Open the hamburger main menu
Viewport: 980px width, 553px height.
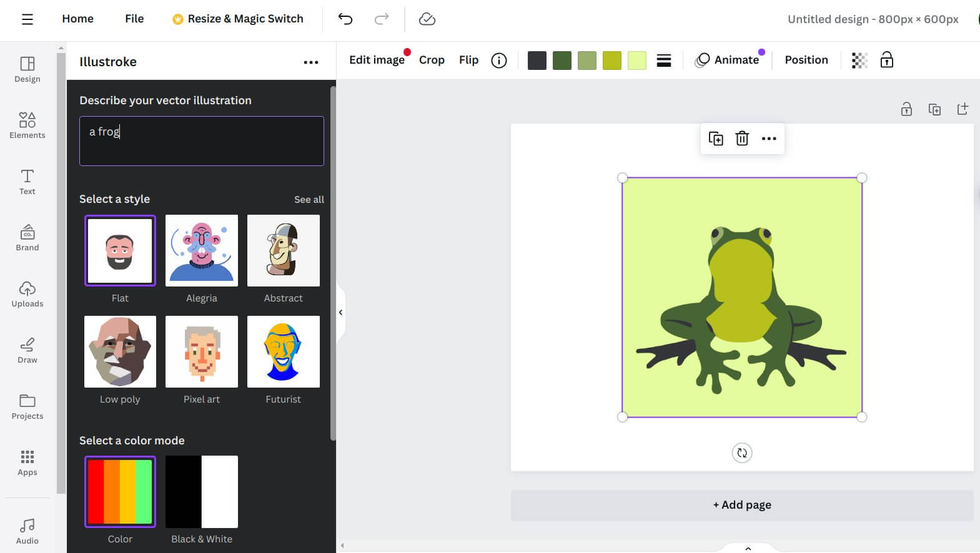click(27, 19)
